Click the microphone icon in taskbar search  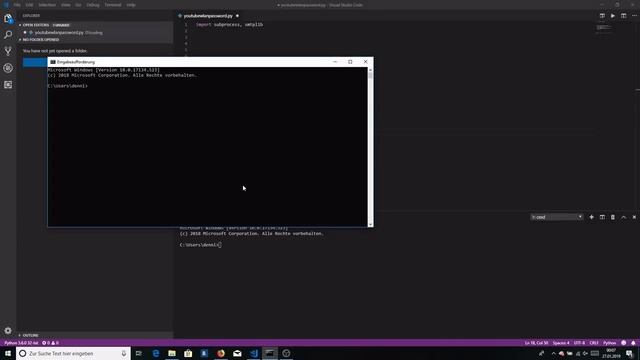[x=124, y=353]
